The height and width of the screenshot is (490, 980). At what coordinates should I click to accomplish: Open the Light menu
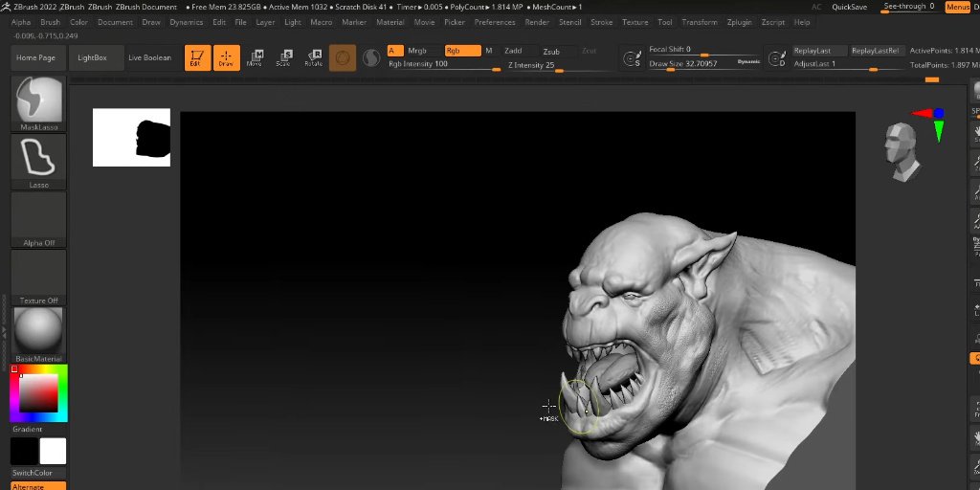click(x=293, y=22)
